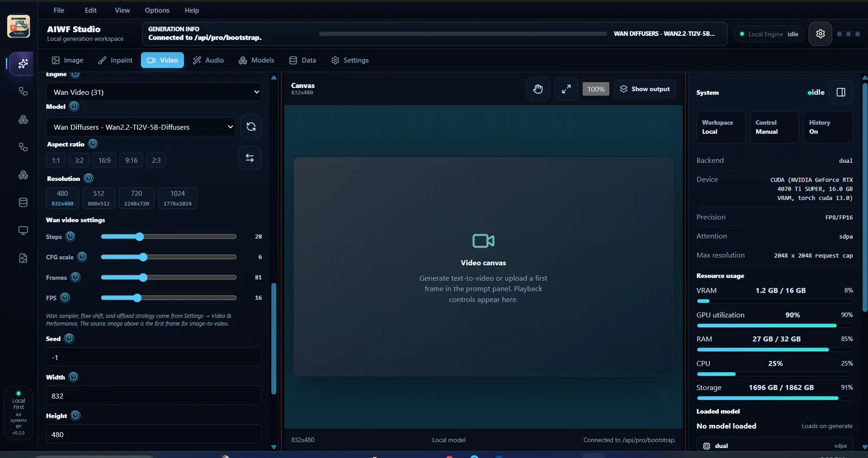Click the left panel scroll-down arrow
The width and height of the screenshot is (868, 458).
(274, 447)
